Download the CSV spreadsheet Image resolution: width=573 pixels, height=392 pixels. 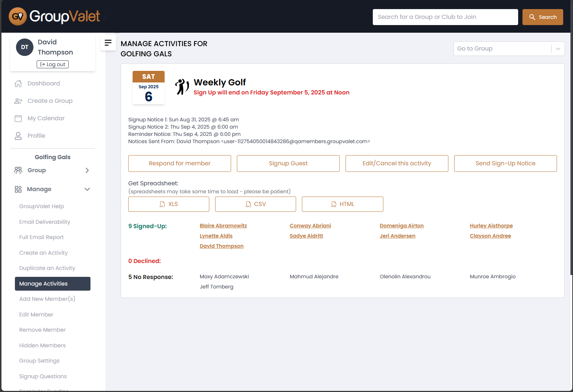tap(255, 204)
